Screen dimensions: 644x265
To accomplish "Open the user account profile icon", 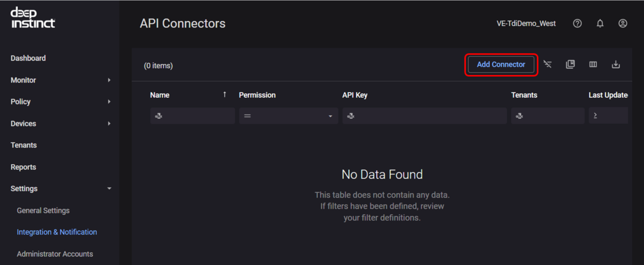I will point(623,24).
